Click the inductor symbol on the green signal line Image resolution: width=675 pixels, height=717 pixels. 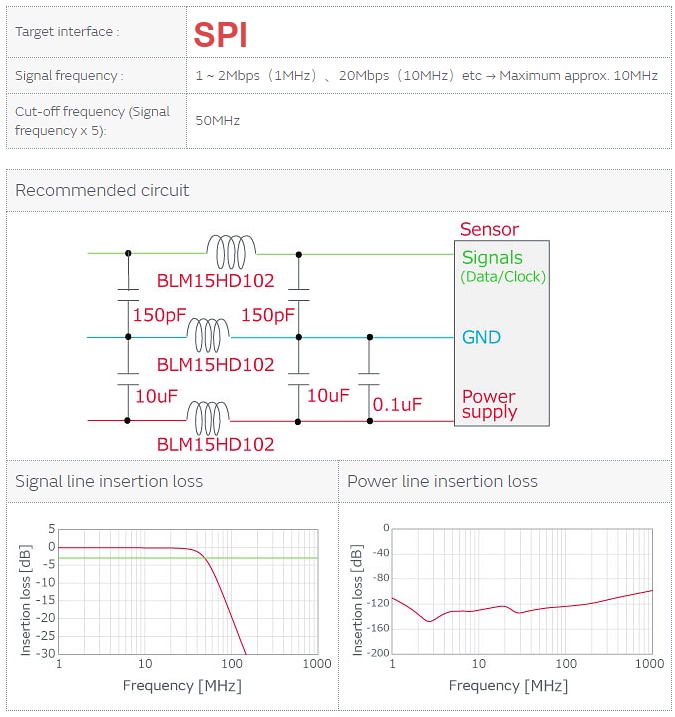point(230,246)
